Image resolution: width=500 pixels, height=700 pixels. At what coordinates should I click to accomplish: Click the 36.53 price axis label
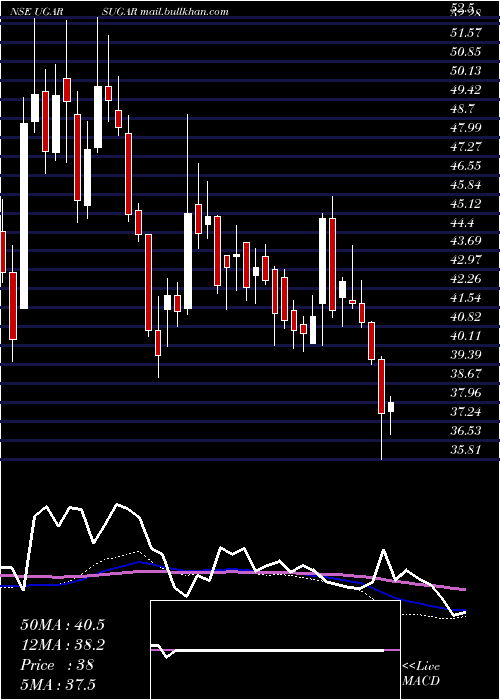466,431
